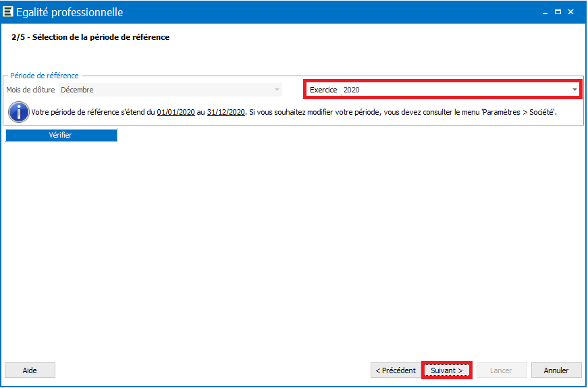588x388 pixels.
Task: Click the Mois de clôture Décembre combo box
Action: coord(170,90)
